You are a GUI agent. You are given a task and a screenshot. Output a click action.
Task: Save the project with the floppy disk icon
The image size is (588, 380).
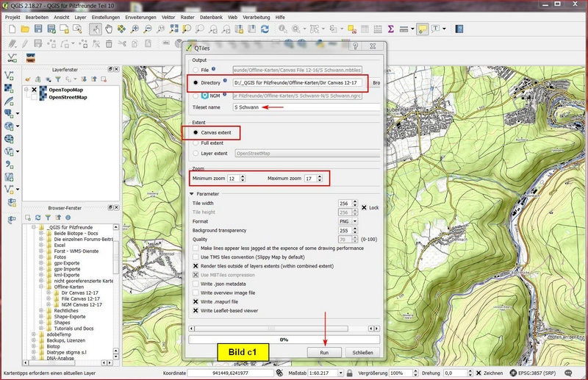click(38, 29)
